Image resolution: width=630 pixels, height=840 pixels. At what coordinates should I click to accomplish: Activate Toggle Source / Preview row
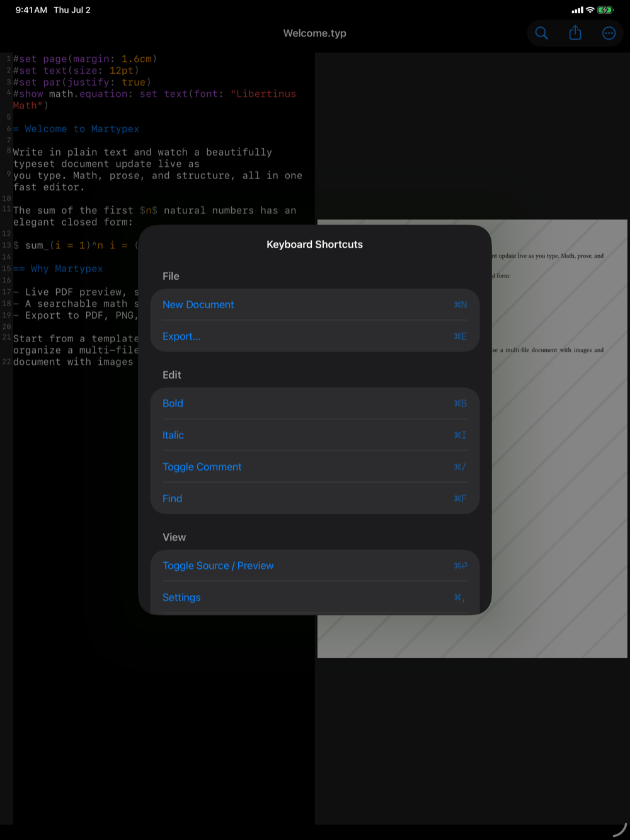315,565
